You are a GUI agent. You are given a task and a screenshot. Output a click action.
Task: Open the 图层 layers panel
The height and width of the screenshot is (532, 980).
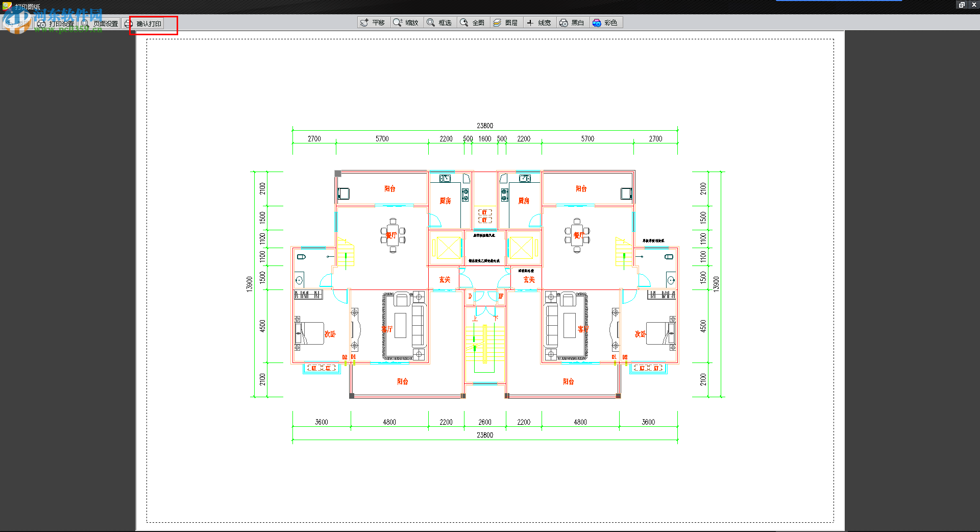(x=506, y=22)
